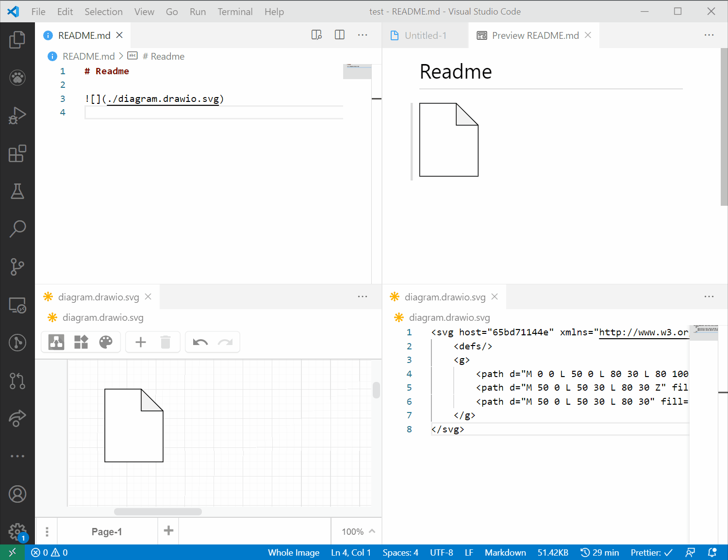
Task: Open the File menu
Action: point(38,12)
